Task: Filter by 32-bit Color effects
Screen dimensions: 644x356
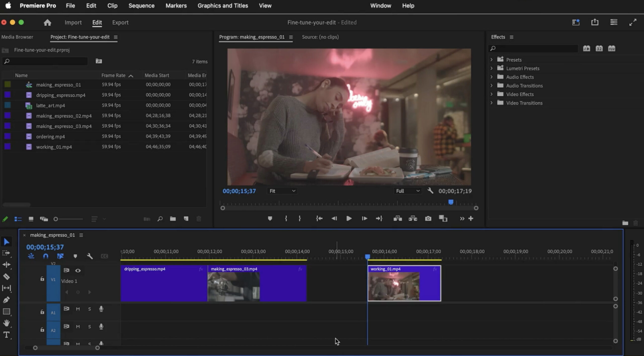Action: [599, 48]
